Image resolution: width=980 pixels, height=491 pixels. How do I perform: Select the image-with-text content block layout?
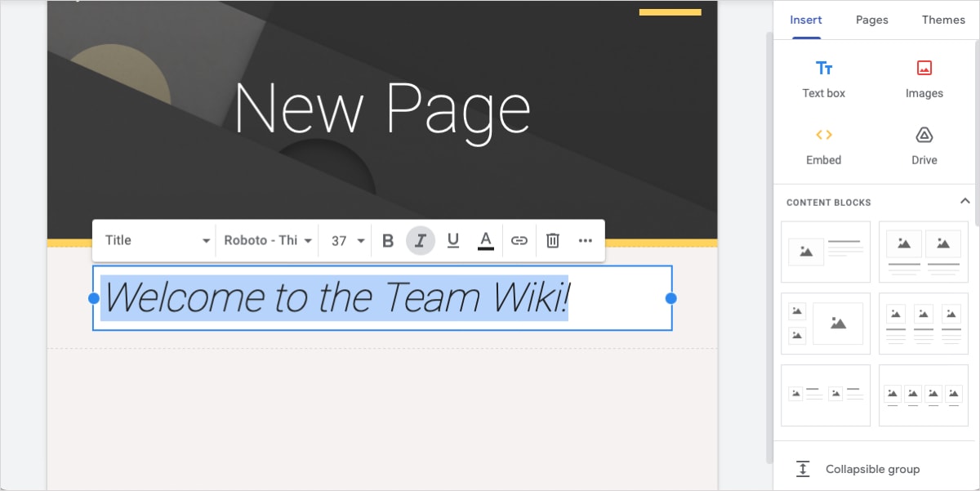pos(826,252)
